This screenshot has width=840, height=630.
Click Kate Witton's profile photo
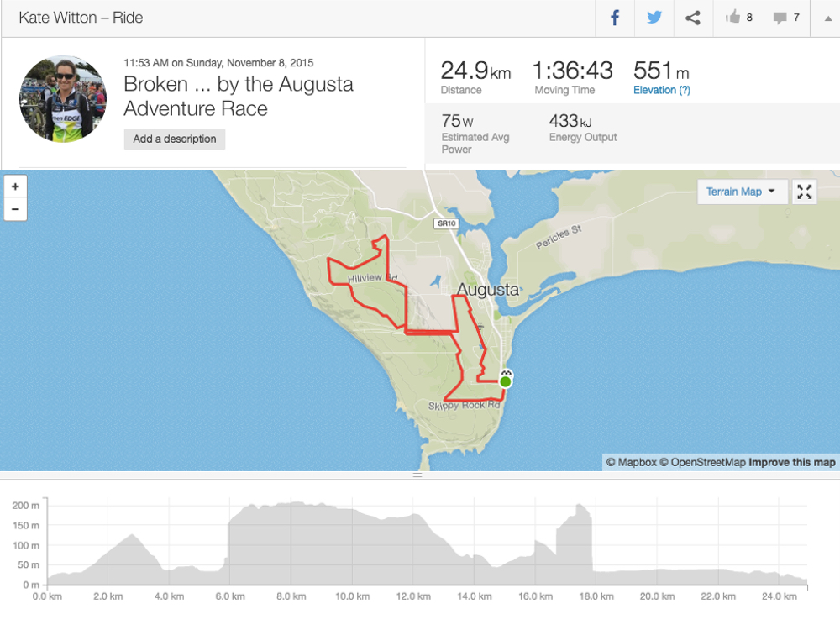(63, 98)
